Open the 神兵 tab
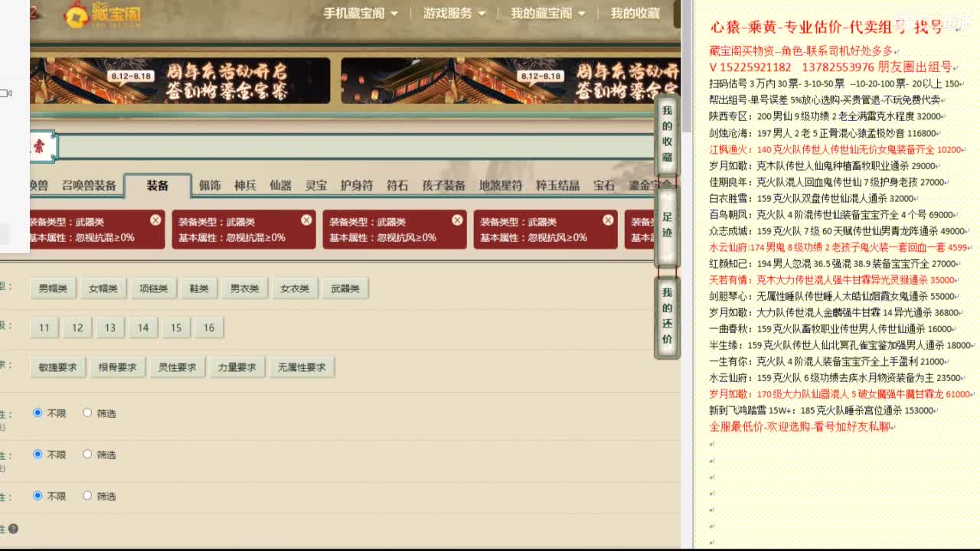The height and width of the screenshot is (551, 980). (x=245, y=185)
